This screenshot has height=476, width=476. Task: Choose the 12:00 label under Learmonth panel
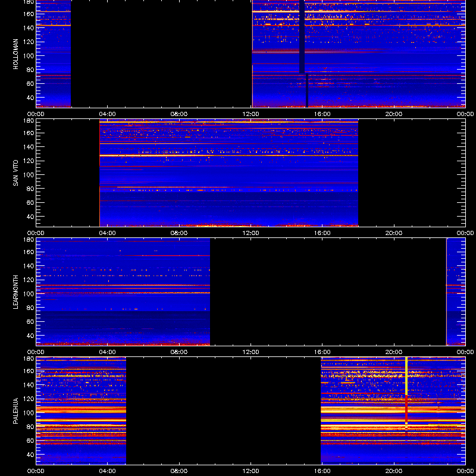tap(250, 352)
